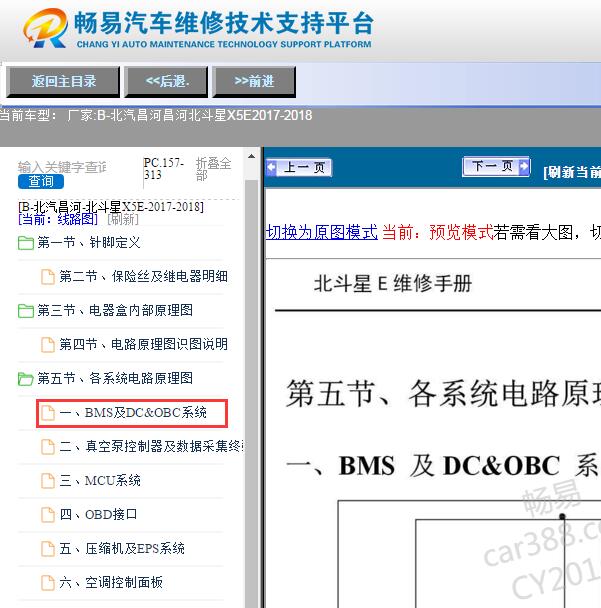
Task: Select 第五节、各系统电路原理图 tree item
Action: [x=115, y=378]
